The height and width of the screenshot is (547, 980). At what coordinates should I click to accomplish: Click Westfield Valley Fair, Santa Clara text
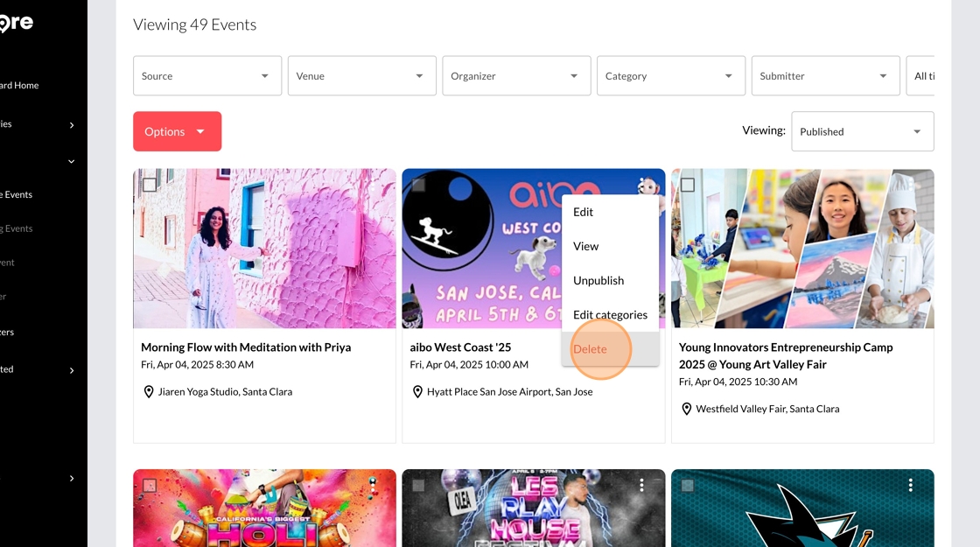(x=767, y=409)
